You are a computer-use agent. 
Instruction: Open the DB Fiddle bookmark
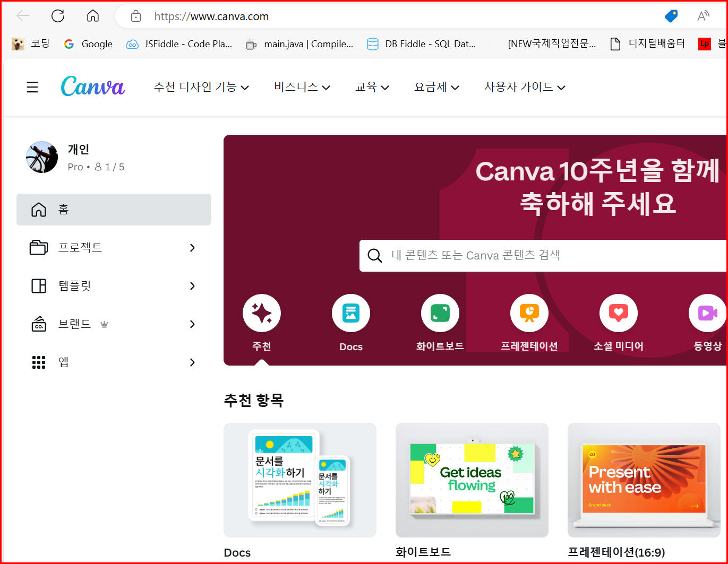coord(422,44)
